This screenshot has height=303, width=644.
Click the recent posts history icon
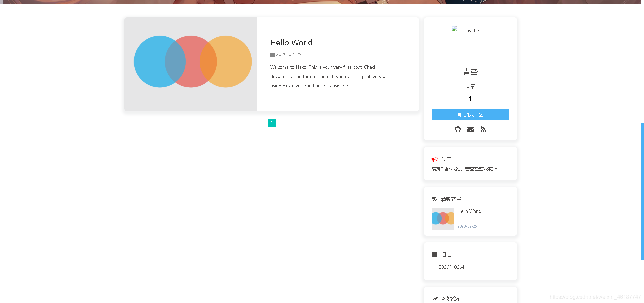pos(434,199)
